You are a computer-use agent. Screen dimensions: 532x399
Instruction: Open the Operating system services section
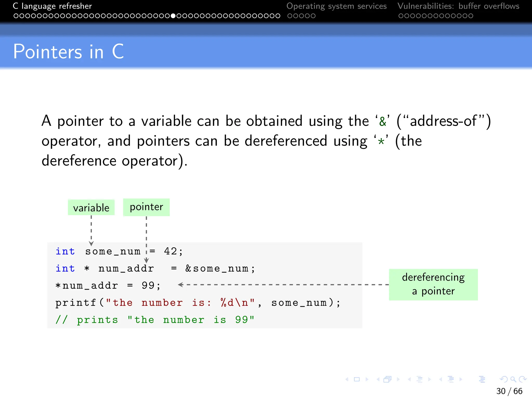tap(336, 6)
